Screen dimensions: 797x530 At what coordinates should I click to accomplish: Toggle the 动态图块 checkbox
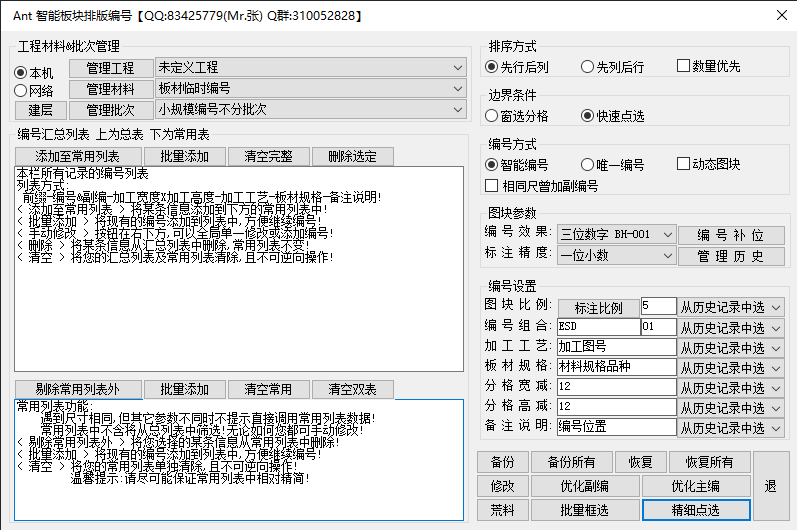click(684, 164)
